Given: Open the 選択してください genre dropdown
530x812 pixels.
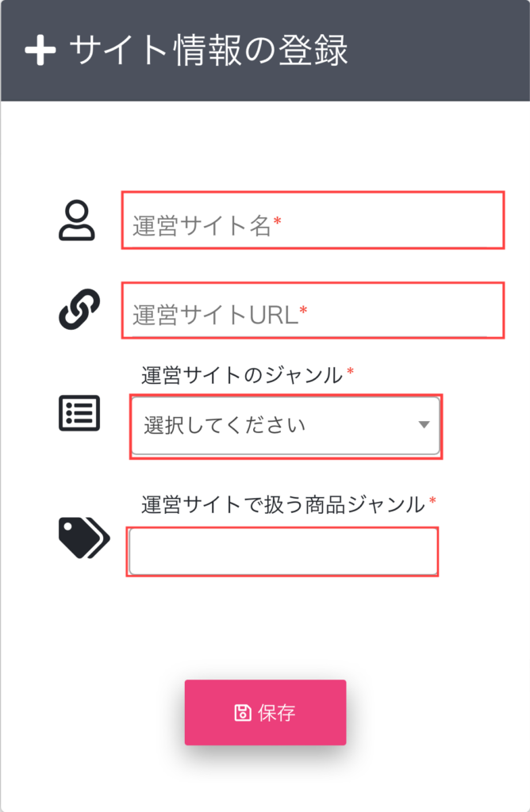Looking at the screenshot, I should pos(286,426).
